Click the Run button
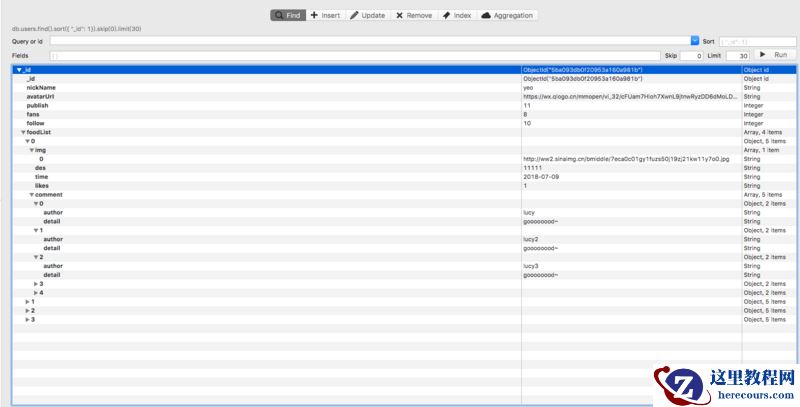The image size is (800, 407). pyautogui.click(x=774, y=55)
